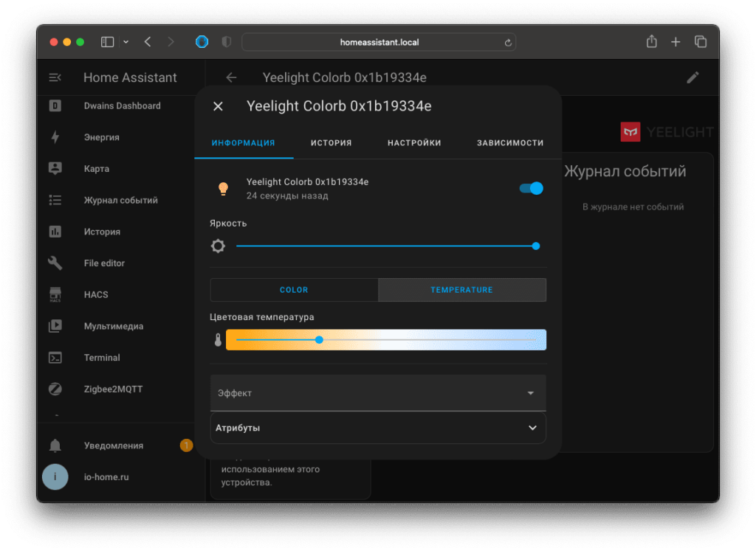Click the Карта map icon
This screenshot has height=551, width=756.
(55, 169)
